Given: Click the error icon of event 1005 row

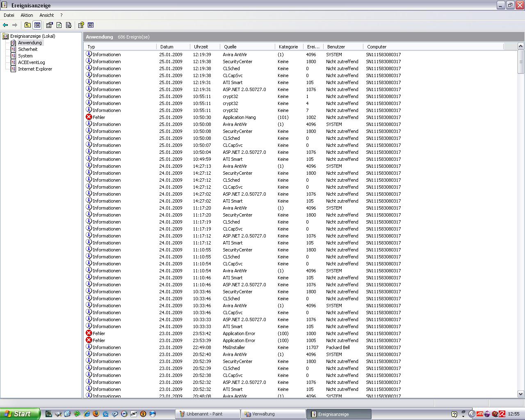Looking at the screenshot, I should pos(89,340).
